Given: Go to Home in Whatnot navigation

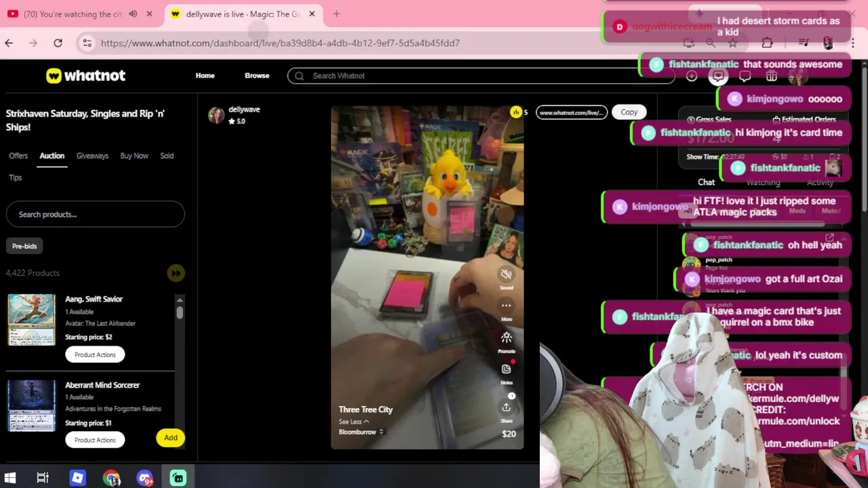Looking at the screenshot, I should pos(205,76).
